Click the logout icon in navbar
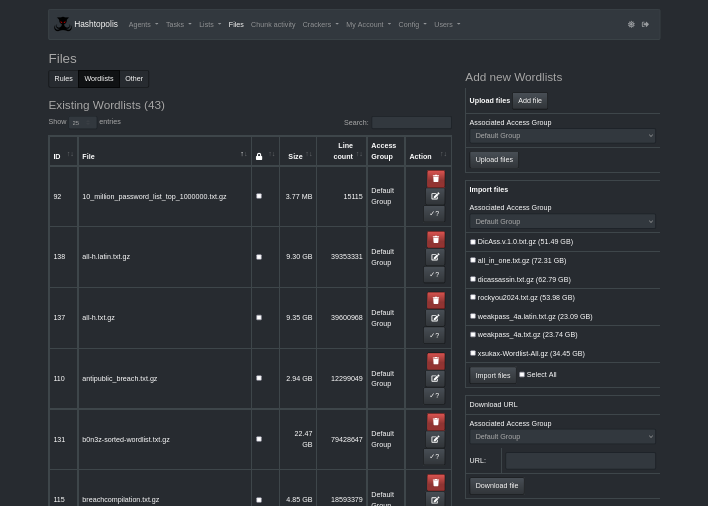Screen dimensions: 708x506 [x=645, y=24]
